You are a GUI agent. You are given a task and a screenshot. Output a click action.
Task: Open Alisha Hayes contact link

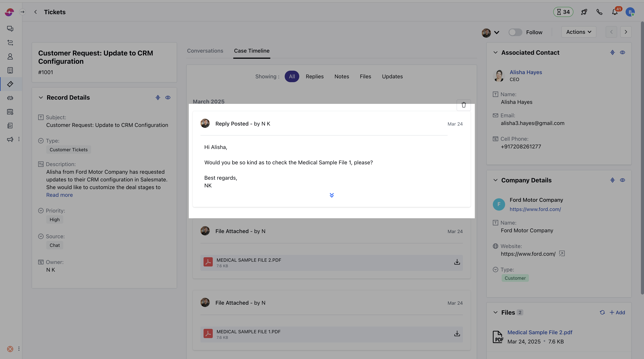(x=526, y=72)
